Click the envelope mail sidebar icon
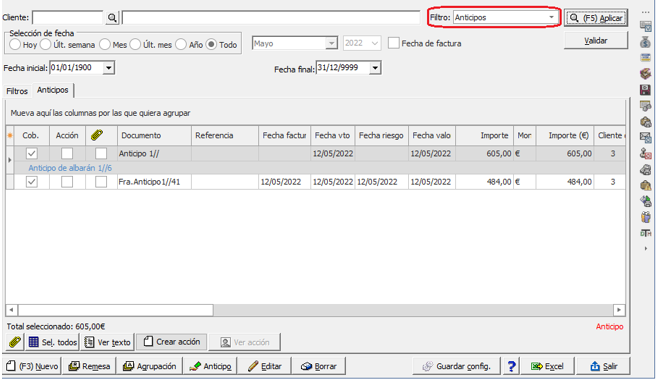This screenshot has height=381, width=657. click(x=645, y=137)
